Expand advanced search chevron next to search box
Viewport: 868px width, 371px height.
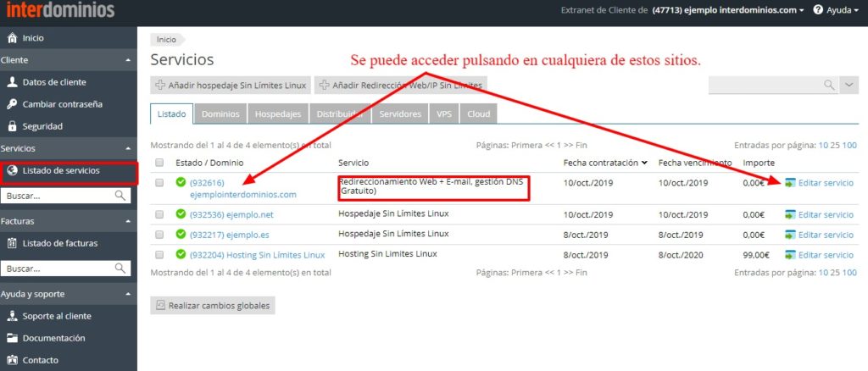click(x=849, y=86)
